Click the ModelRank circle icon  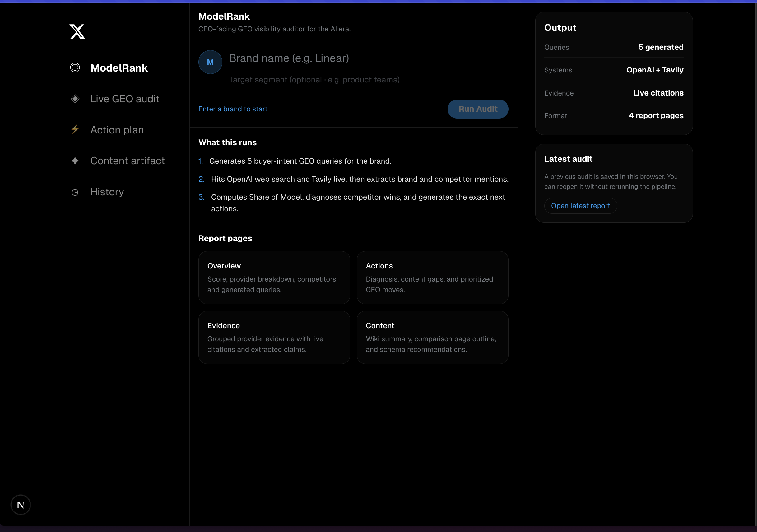click(x=75, y=68)
